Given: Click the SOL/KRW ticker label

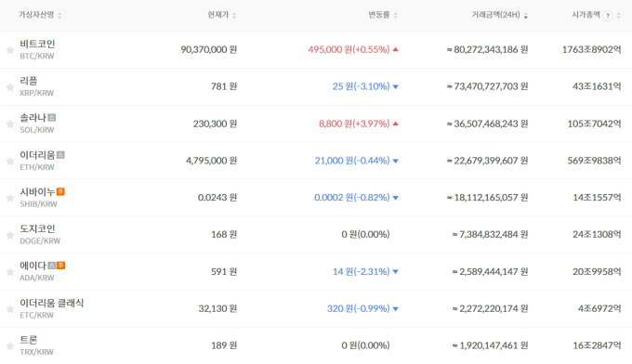Looking at the screenshot, I should tap(36, 130).
